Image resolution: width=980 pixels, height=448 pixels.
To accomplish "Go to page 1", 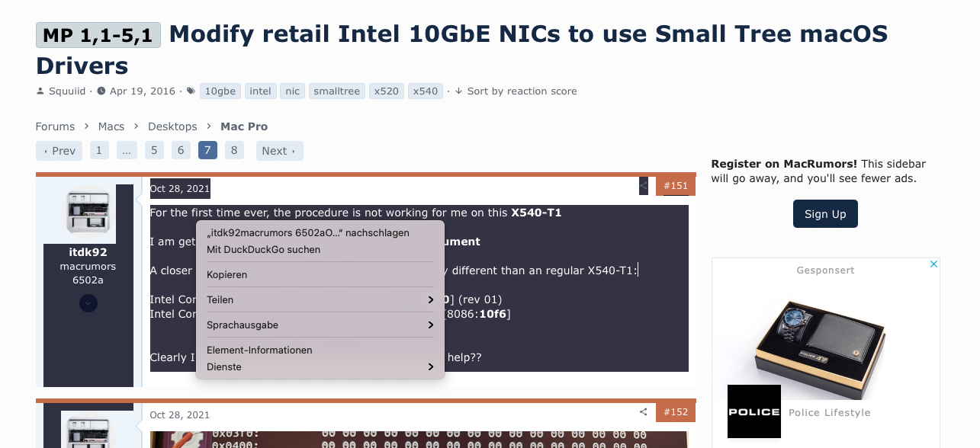I will 99,151.
